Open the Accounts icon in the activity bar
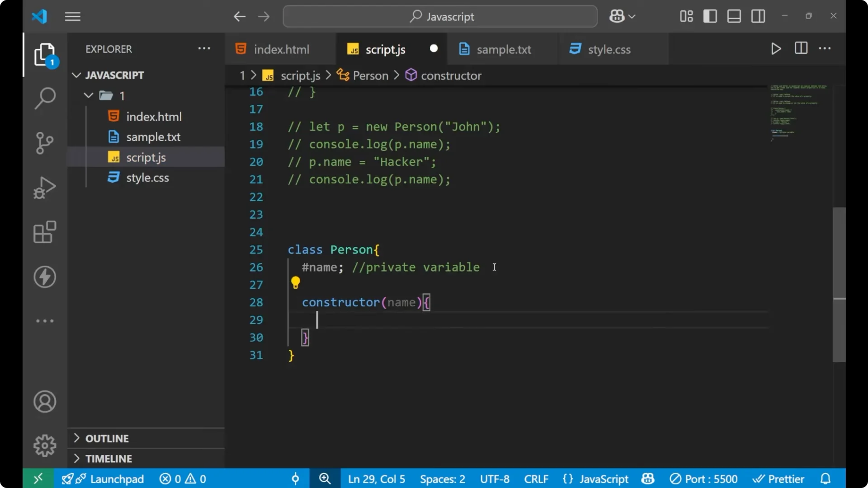 tap(45, 402)
